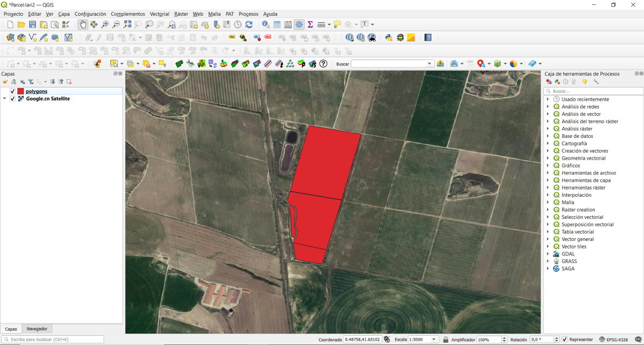This screenshot has height=345, width=644.
Task: Switch to the Capas tab
Action: [11, 329]
